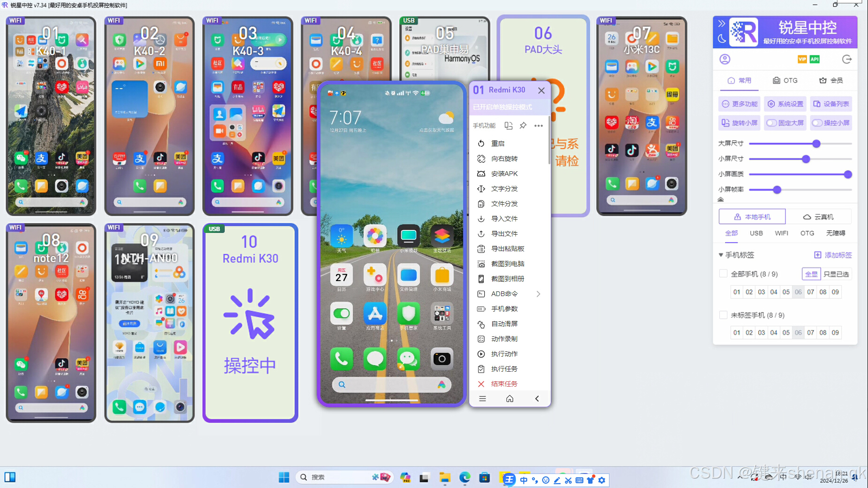Select the 07 小米13C phone thumbnail

tap(641, 116)
